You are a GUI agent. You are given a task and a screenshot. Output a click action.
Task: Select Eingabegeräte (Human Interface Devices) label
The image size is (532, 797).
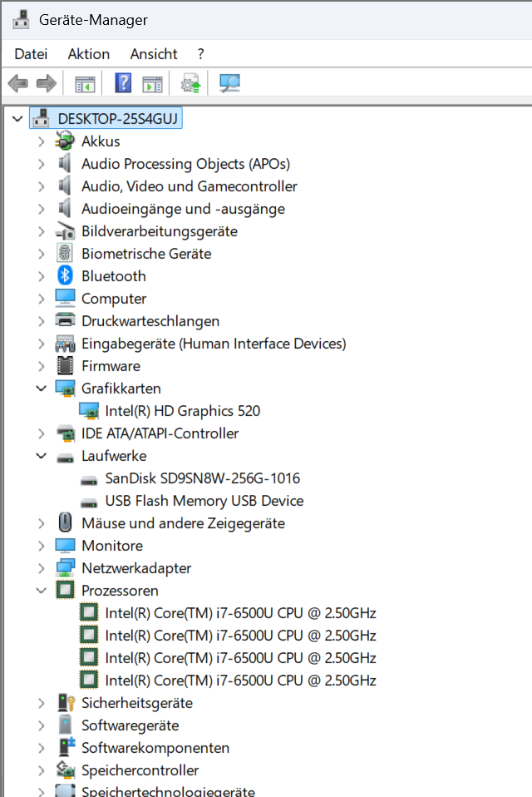point(214,344)
